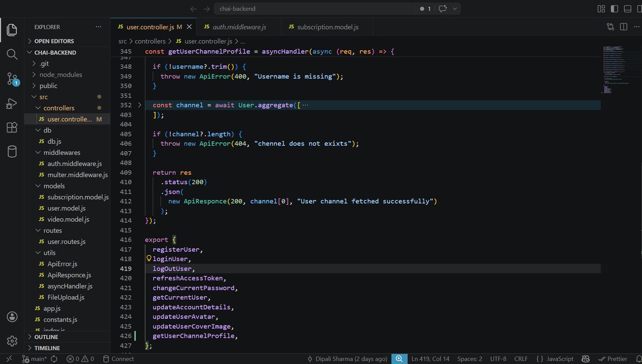Click the src breadcrumb segment
This screenshot has height=364, width=642.
click(123, 41)
